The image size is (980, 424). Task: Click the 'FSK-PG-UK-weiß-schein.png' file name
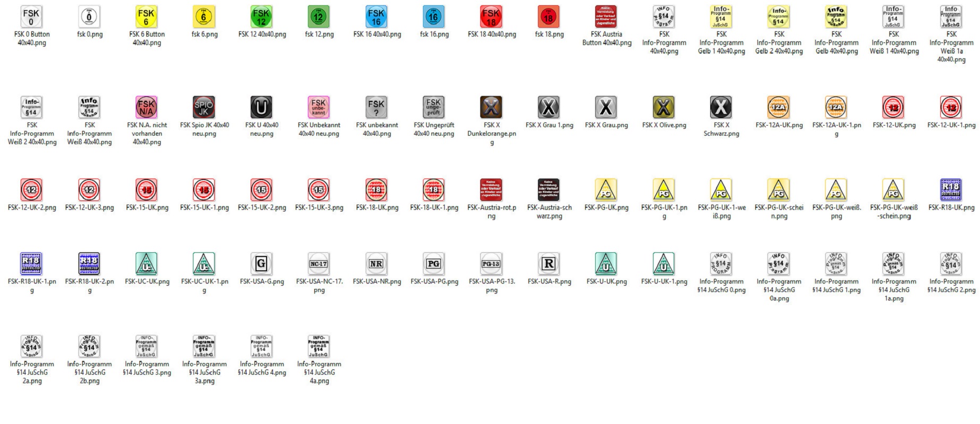(894, 212)
